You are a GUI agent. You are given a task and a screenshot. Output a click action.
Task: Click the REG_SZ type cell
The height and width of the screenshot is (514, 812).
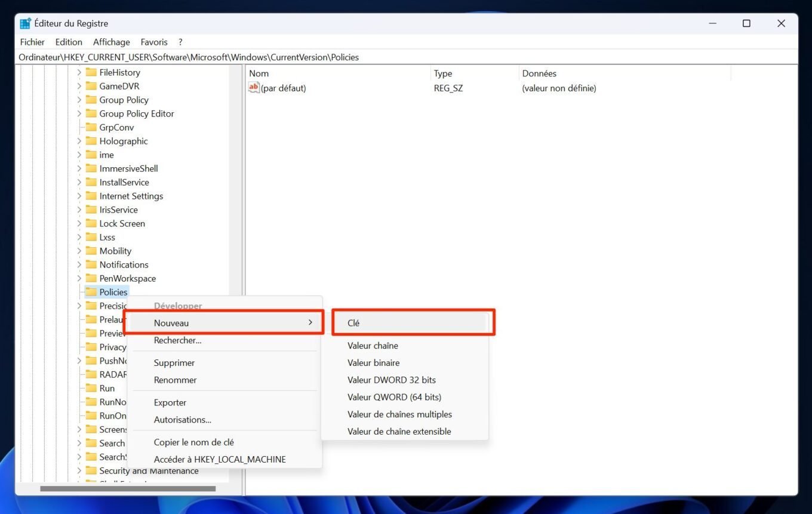tap(448, 88)
